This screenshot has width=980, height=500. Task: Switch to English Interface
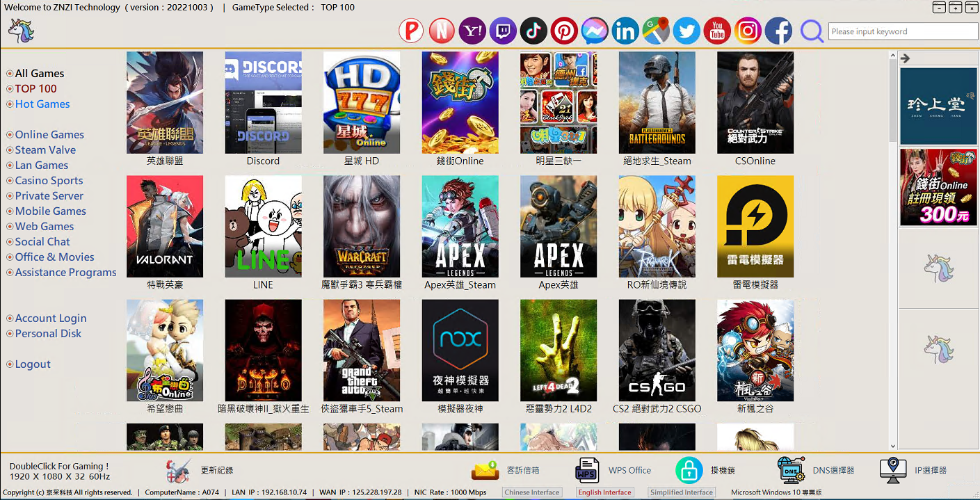point(605,492)
